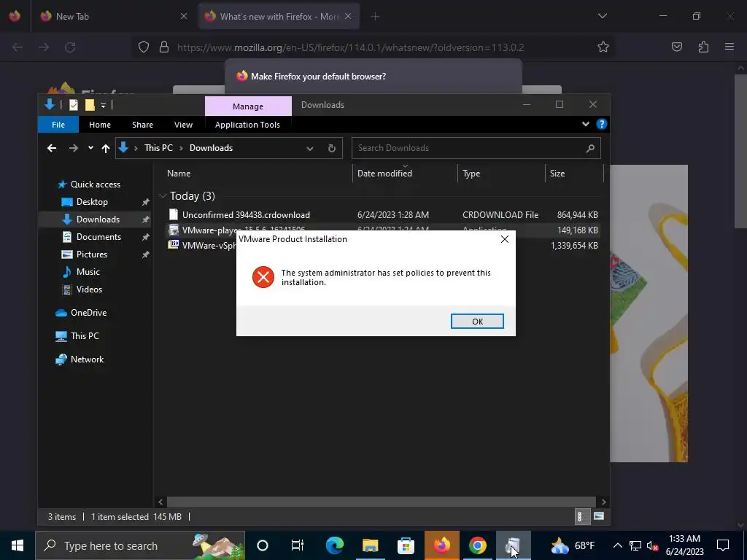Screen dimensions: 747x560
Task: Open Quick access in navigation pane
Action: pos(96,184)
